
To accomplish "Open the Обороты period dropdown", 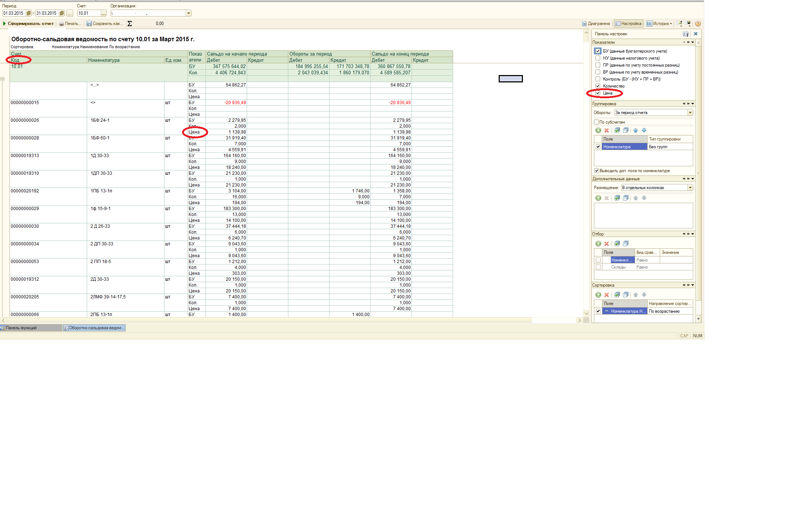I will point(690,113).
